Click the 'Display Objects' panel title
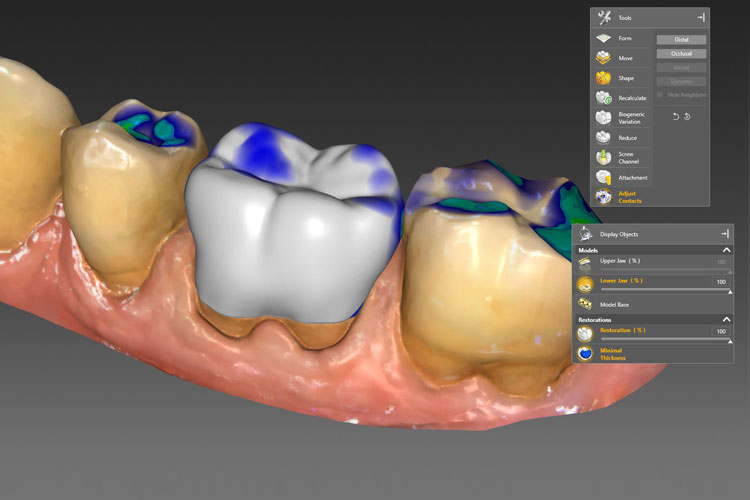The image size is (750, 500). coord(619,234)
